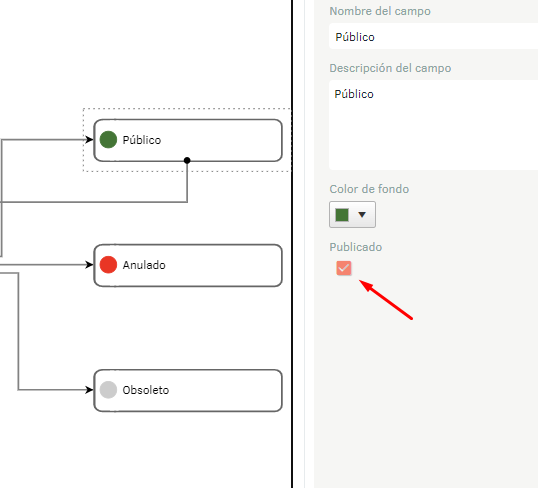Screen dimensions: 538x488
Task: Select the Anulado state node label
Action: pos(144,265)
